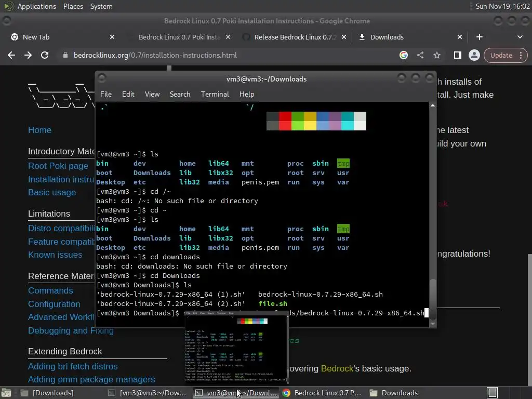The image size is (532, 399).
Task: Click the cyan color block in terminal
Action: (x=348, y=121)
